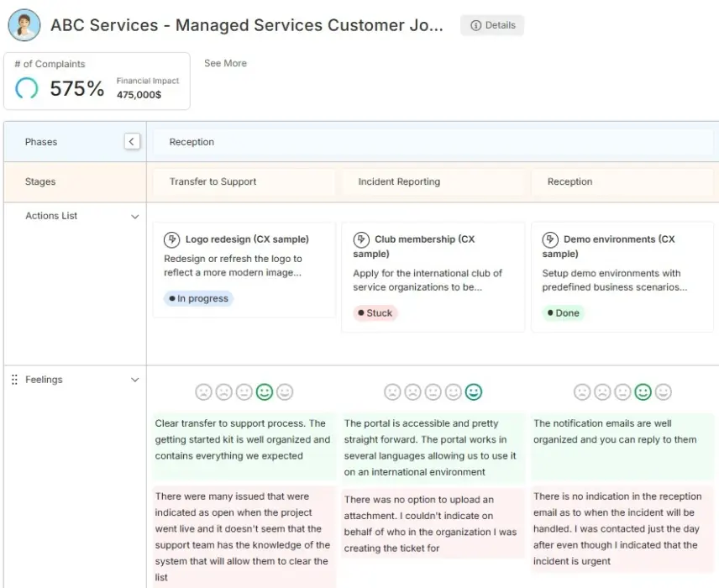Collapse the Feelings section
This screenshot has width=719, height=588.
click(x=135, y=380)
